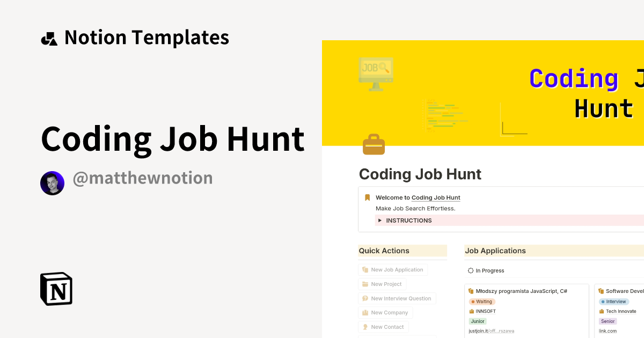The height and width of the screenshot is (338, 644).
Task: Click the New Company building icon
Action: coord(364,312)
